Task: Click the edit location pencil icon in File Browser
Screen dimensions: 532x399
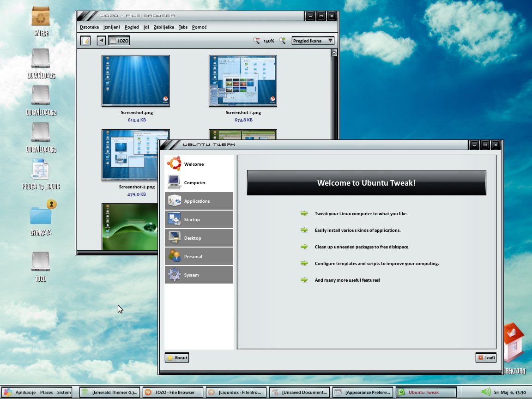Action: pos(85,41)
